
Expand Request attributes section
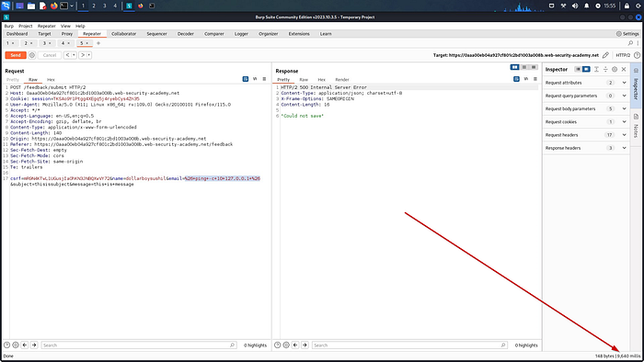625,83
